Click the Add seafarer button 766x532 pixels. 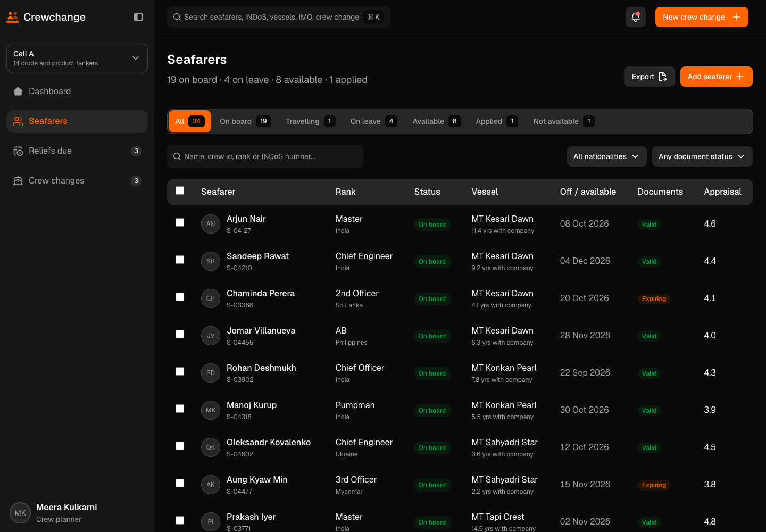[x=716, y=77]
